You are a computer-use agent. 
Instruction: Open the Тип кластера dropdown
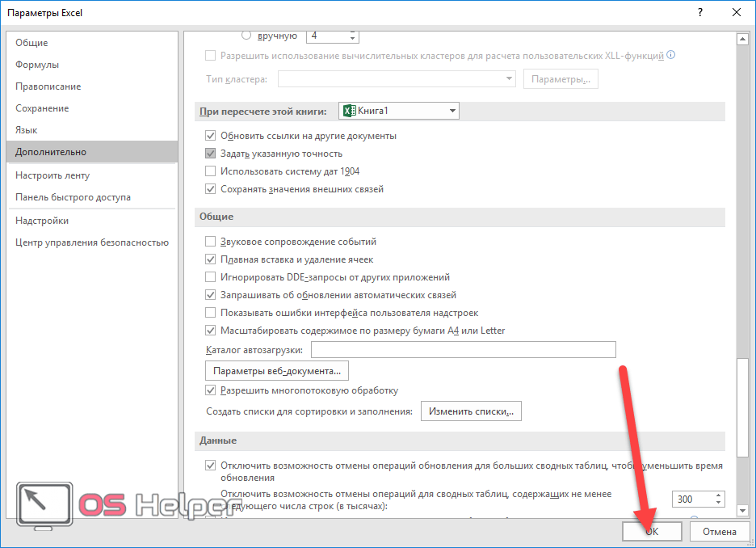pyautogui.click(x=397, y=78)
